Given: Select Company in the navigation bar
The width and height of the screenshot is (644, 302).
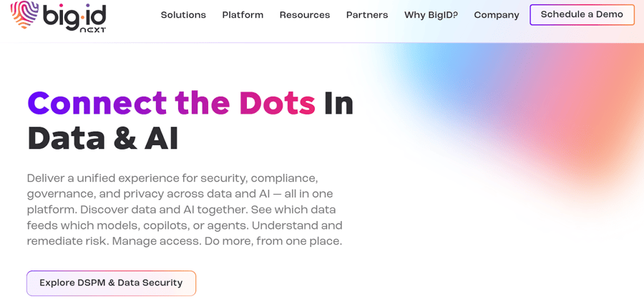Looking at the screenshot, I should [x=497, y=15].
